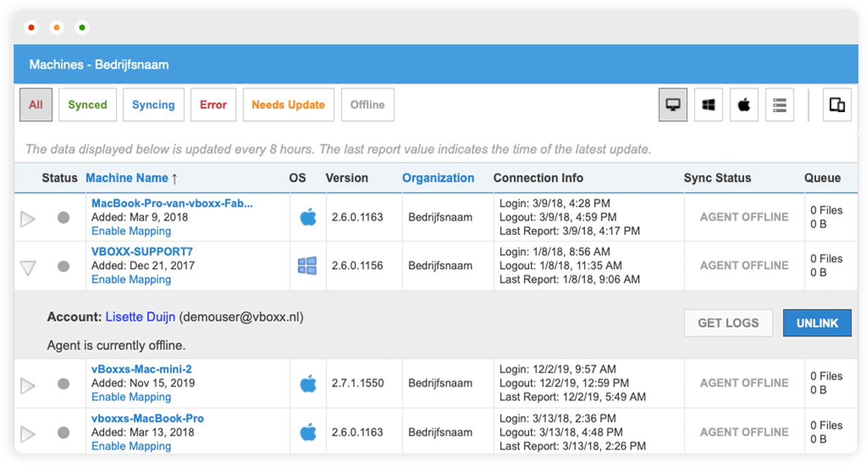Click the server list view icon
868x466 pixels.
point(780,105)
